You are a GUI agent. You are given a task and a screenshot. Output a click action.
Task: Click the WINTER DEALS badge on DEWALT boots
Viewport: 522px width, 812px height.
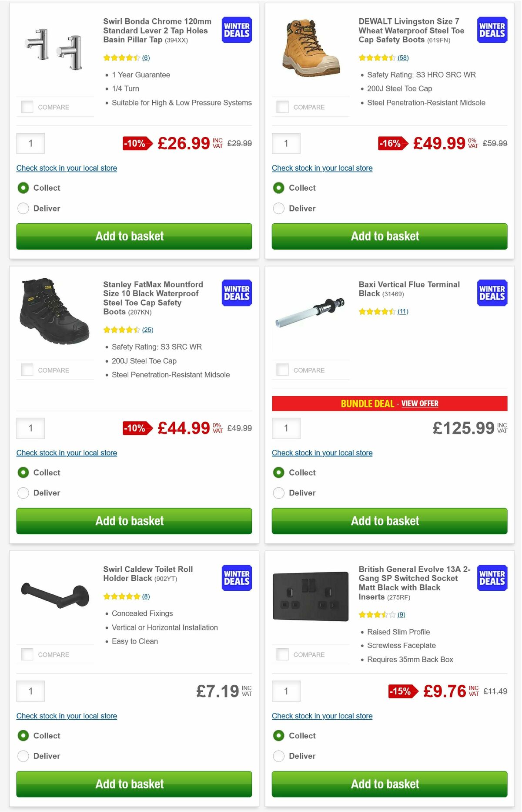[492, 30]
